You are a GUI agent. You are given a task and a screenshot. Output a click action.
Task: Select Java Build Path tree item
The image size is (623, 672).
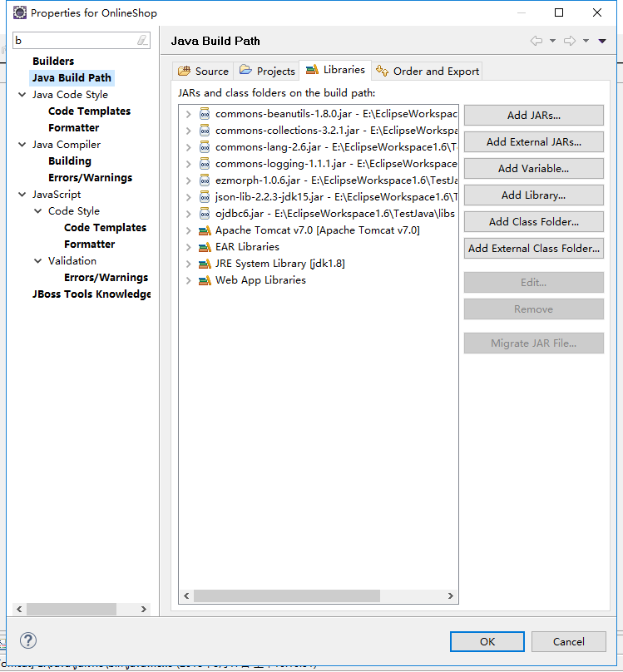(72, 77)
